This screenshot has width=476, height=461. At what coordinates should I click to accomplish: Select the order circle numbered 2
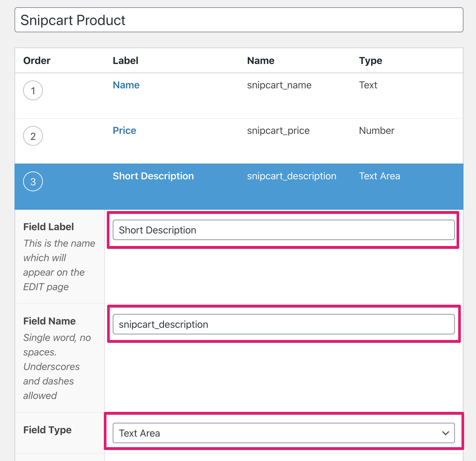pyautogui.click(x=33, y=136)
